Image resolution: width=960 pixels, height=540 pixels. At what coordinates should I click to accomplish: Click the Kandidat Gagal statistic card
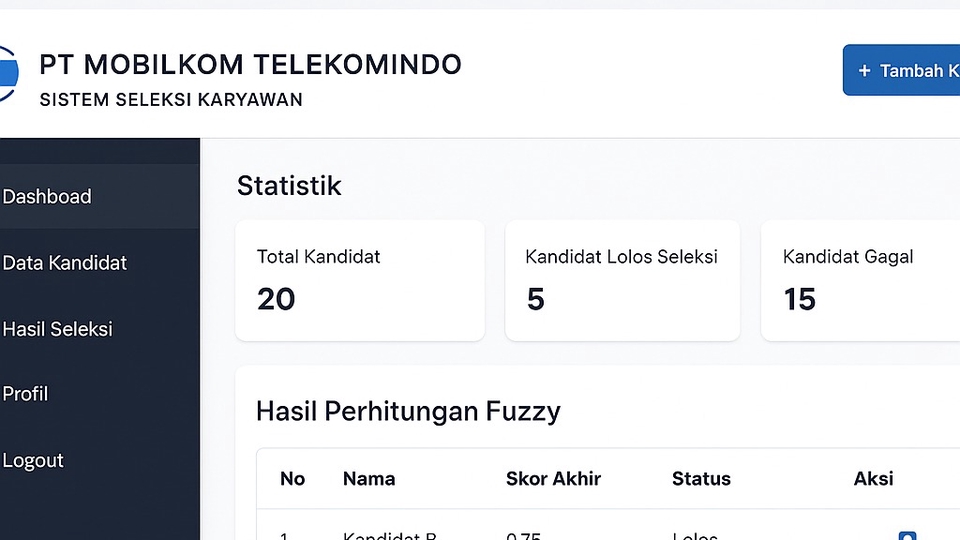(x=860, y=280)
